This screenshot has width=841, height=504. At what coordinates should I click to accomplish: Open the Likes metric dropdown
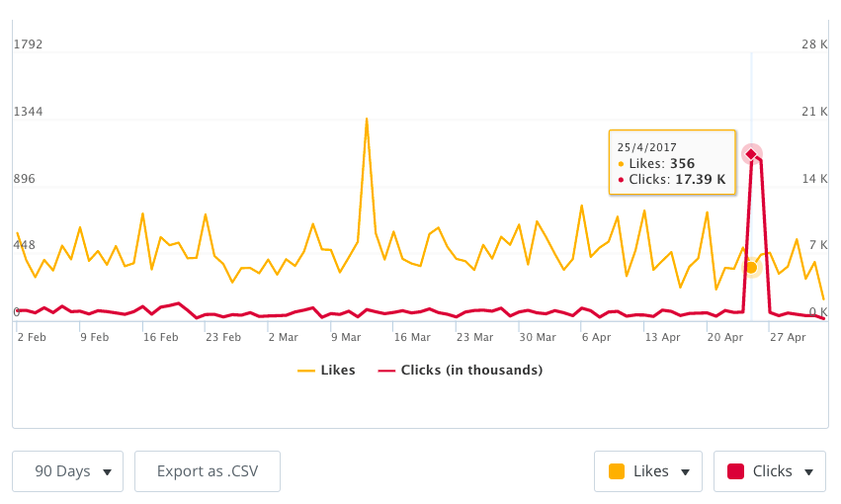[648, 471]
